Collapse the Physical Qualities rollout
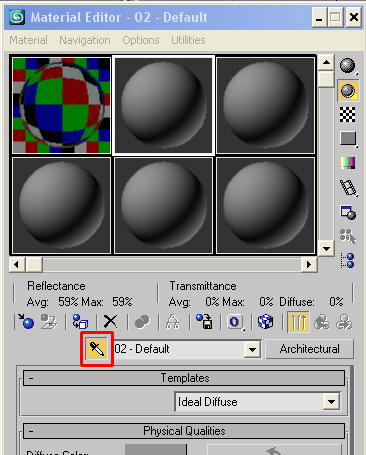Image resolution: width=366 pixels, height=455 pixels. 184,431
